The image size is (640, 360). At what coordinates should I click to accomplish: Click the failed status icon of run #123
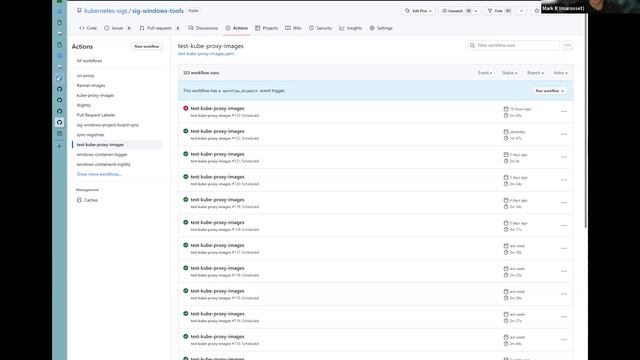(x=186, y=109)
